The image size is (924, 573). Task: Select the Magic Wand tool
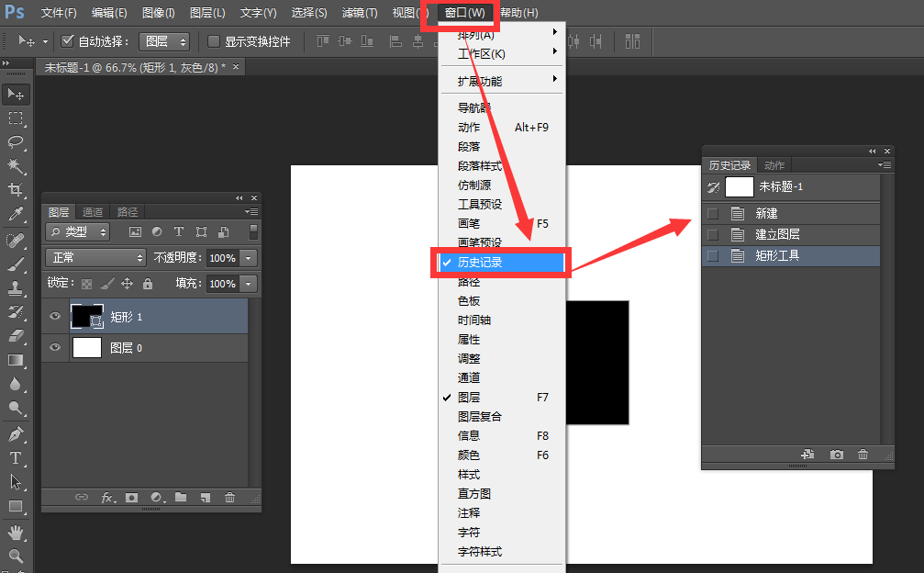point(16,165)
